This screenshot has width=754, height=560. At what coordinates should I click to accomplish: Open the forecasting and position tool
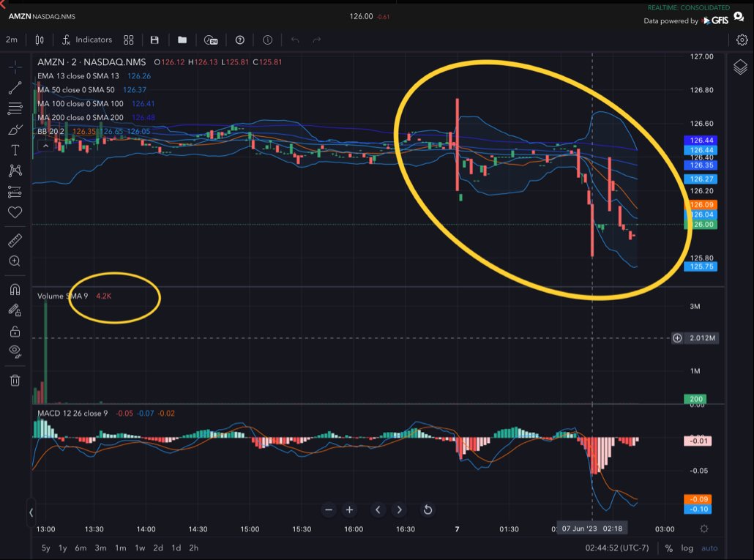click(x=15, y=192)
